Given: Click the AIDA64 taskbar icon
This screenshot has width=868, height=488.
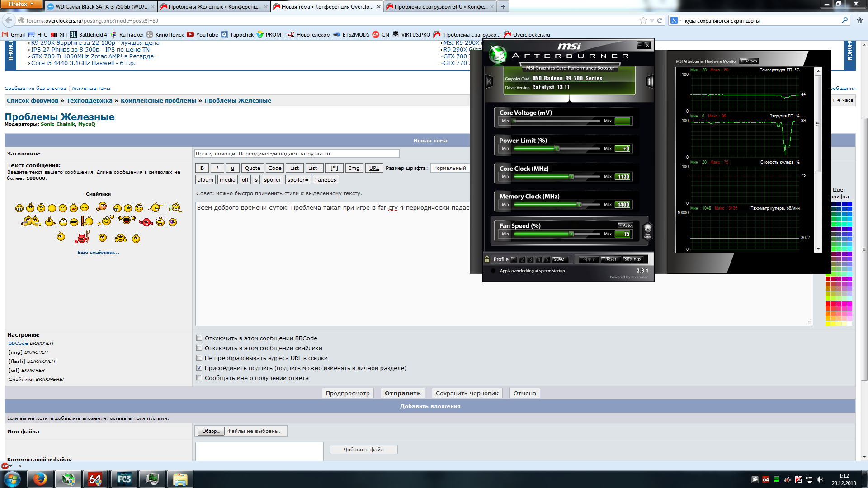Looking at the screenshot, I should (95, 479).
